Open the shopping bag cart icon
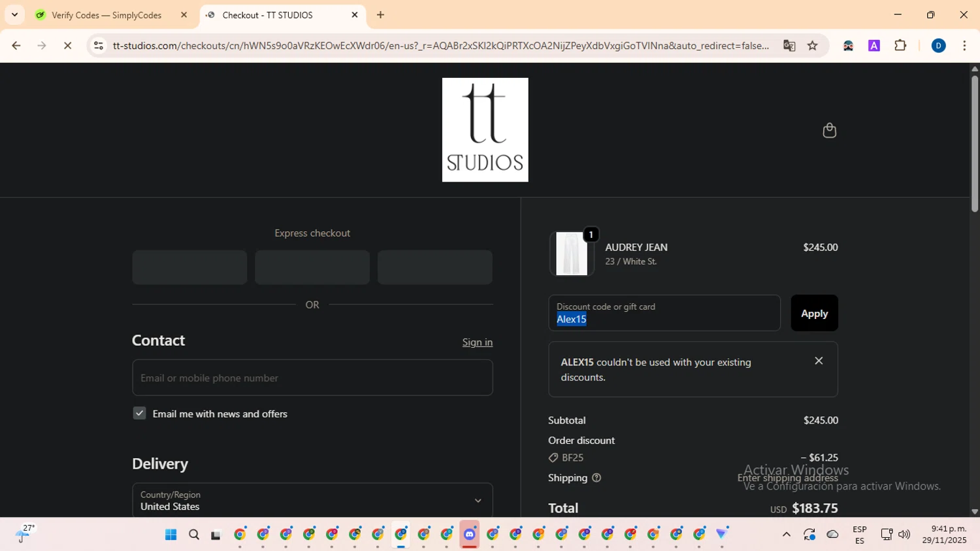This screenshot has width=980, height=551. (829, 130)
